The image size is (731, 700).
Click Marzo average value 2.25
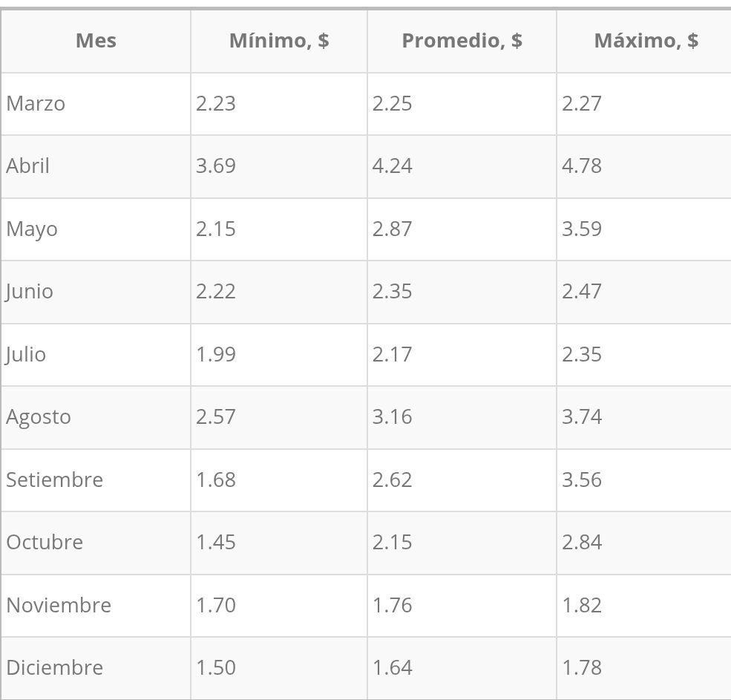point(392,103)
